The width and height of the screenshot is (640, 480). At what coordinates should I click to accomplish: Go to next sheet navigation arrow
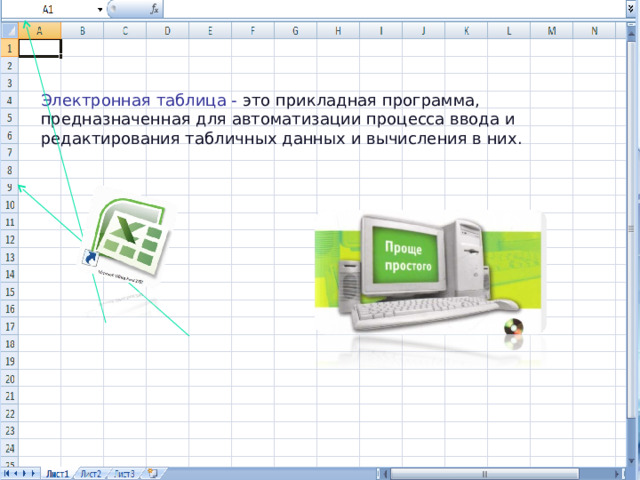pos(24,473)
